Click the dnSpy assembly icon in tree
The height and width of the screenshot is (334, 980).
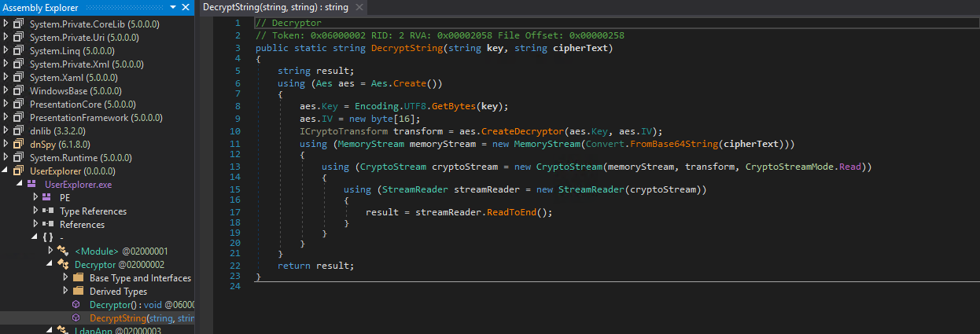pyautogui.click(x=19, y=145)
